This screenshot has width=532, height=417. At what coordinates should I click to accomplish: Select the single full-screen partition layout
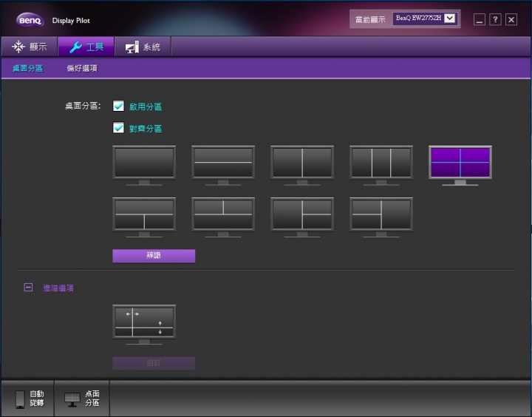(144, 166)
